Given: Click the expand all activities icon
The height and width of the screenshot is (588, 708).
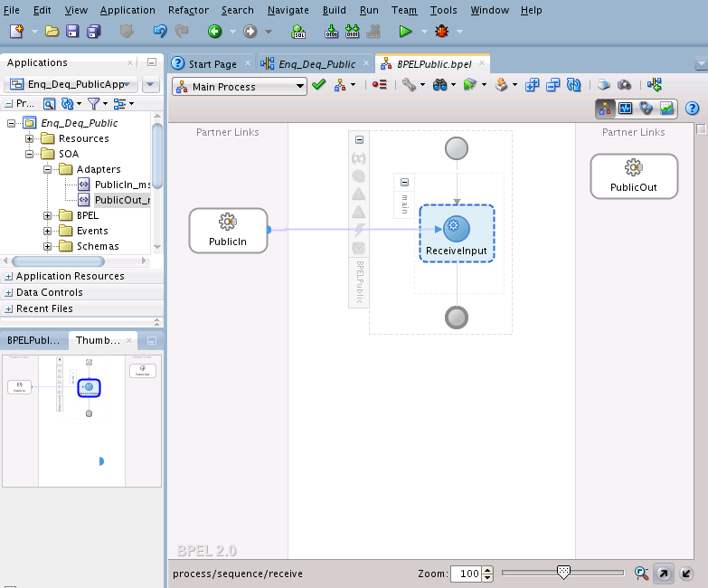Looking at the screenshot, I should 532,84.
